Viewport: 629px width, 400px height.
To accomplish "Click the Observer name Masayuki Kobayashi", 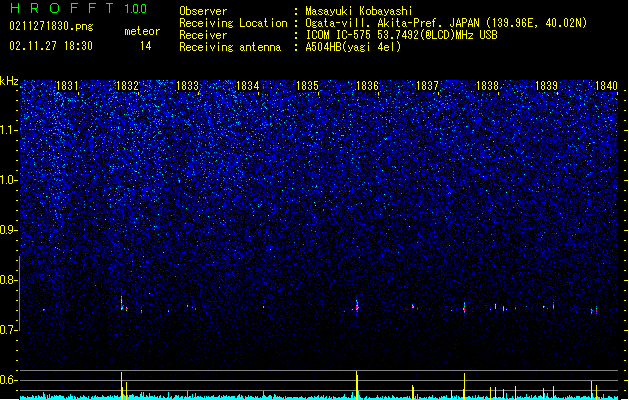I will (x=359, y=11).
